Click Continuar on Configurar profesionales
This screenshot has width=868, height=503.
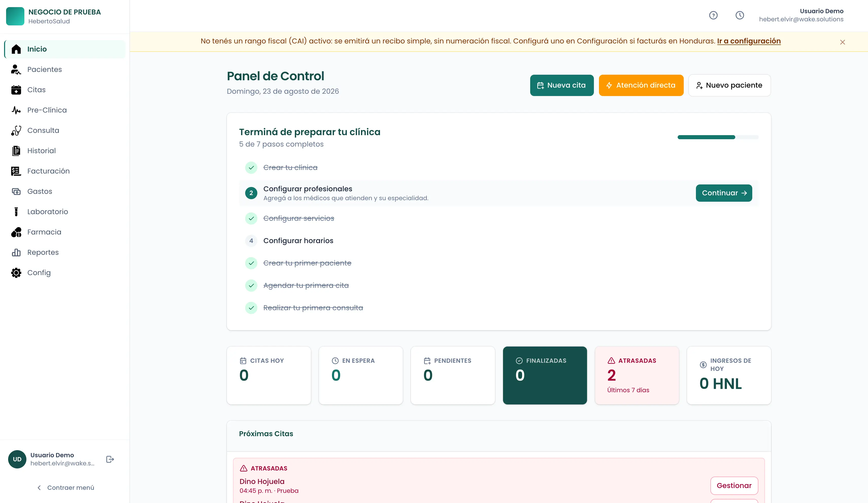click(x=724, y=193)
